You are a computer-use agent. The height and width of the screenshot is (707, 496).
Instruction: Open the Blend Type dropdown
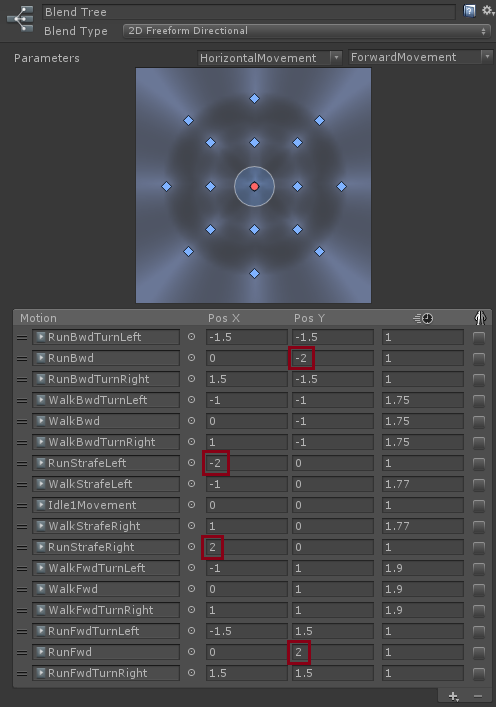click(x=307, y=31)
